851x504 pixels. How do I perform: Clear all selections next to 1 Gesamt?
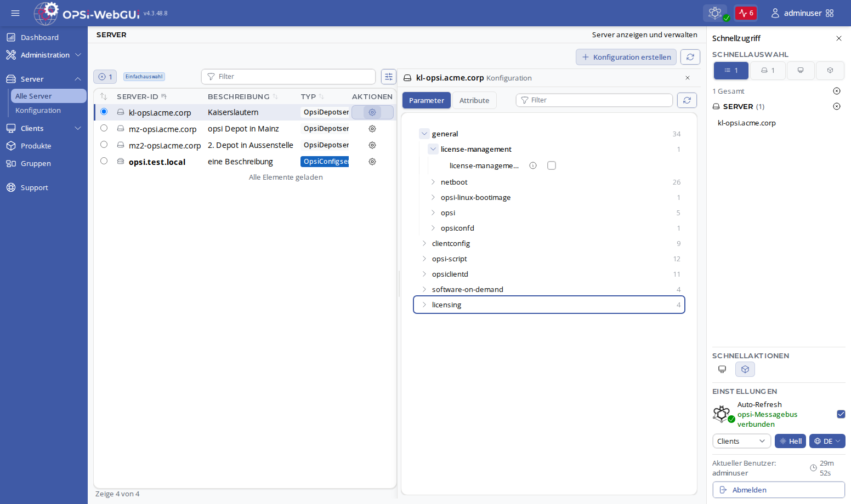click(x=837, y=91)
